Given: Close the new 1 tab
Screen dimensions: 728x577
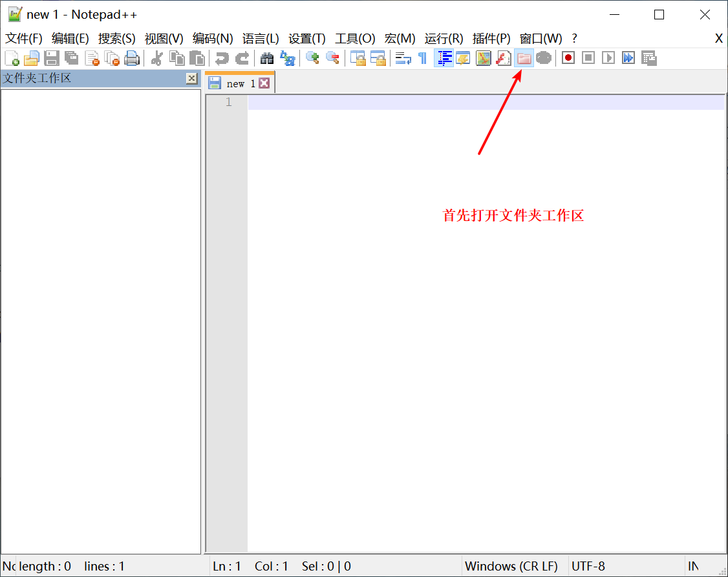Looking at the screenshot, I should click(264, 83).
